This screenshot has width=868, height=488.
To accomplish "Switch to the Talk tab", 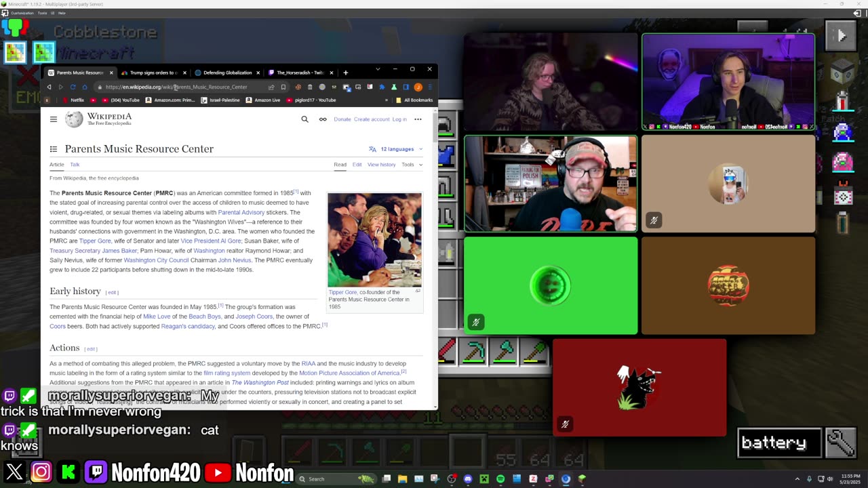I will coord(75,165).
